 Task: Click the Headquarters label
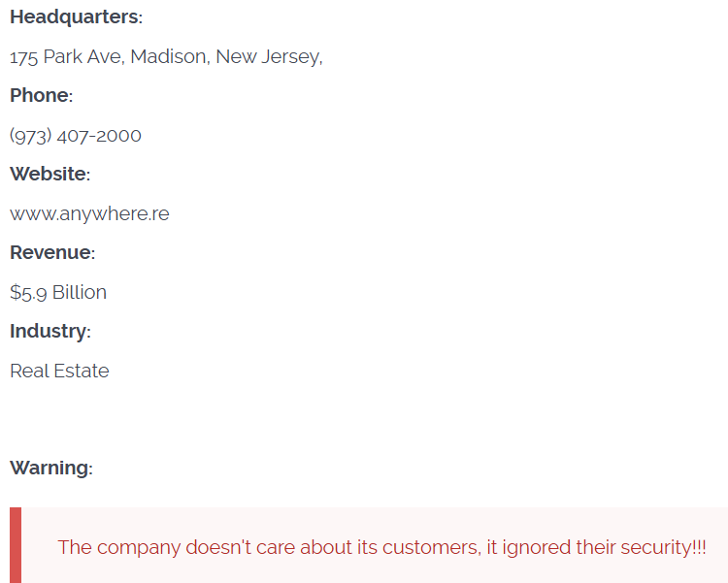coord(74,17)
